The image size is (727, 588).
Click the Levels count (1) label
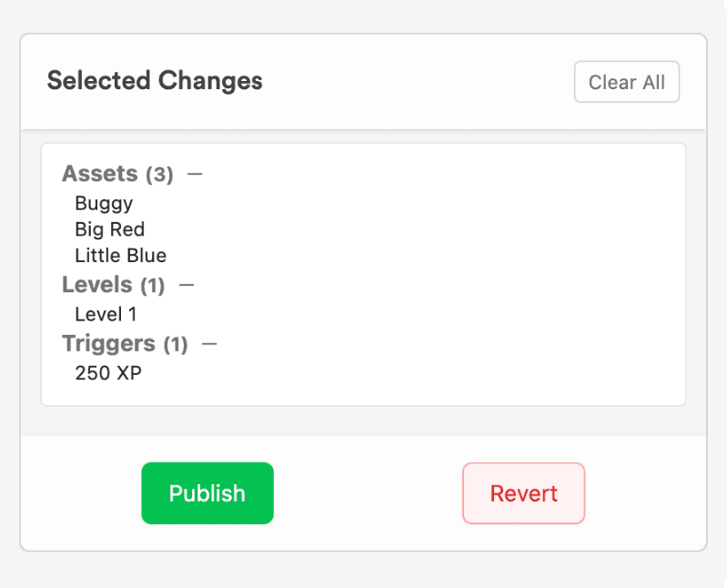(153, 285)
